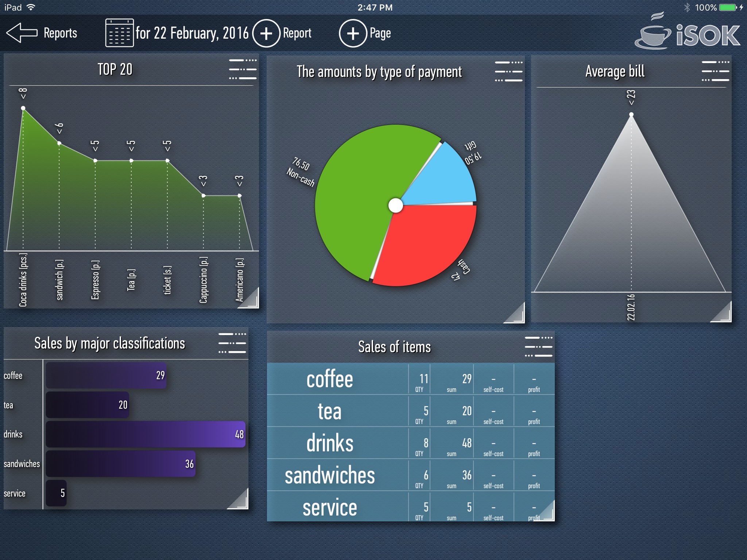This screenshot has width=747, height=560.
Task: Tap the back arrow to Reports
Action: pyautogui.click(x=22, y=33)
